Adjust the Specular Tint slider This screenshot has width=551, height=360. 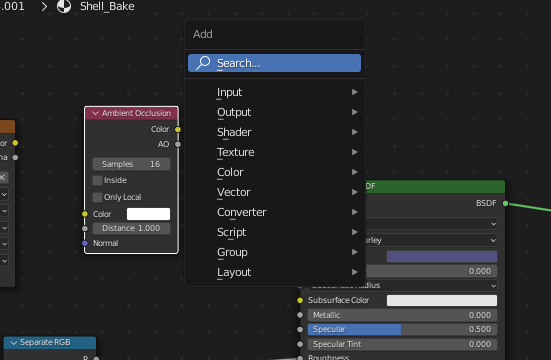click(x=402, y=344)
